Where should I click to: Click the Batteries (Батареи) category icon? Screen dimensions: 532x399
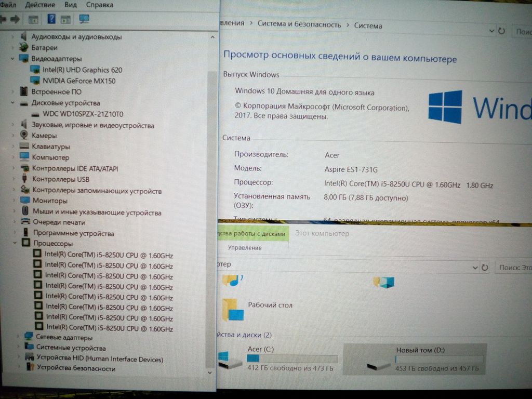pos(23,47)
